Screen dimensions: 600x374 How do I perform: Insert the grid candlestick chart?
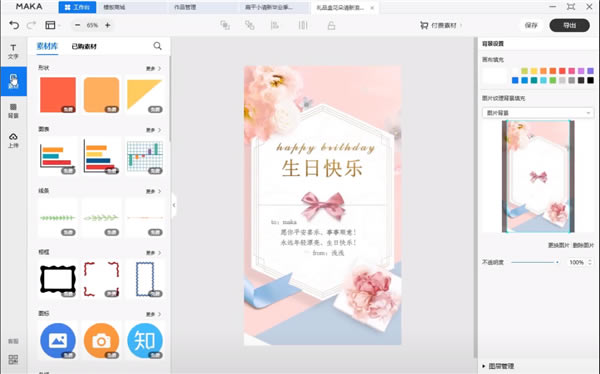(x=145, y=157)
